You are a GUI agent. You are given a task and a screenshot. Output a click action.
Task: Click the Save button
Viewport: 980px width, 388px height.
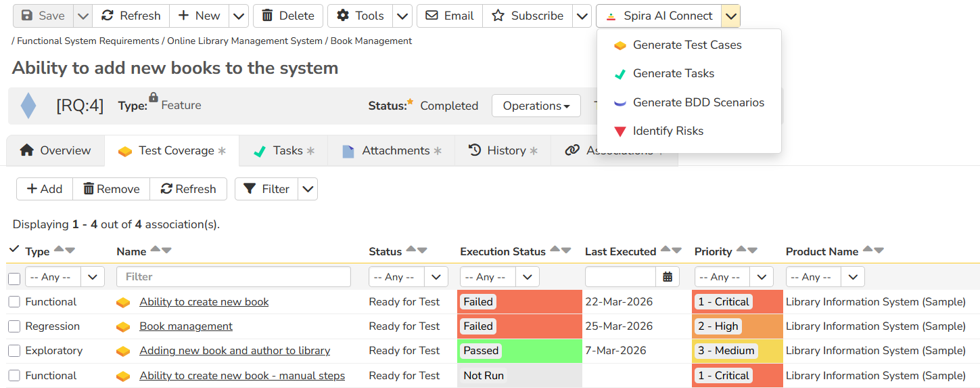(43, 16)
